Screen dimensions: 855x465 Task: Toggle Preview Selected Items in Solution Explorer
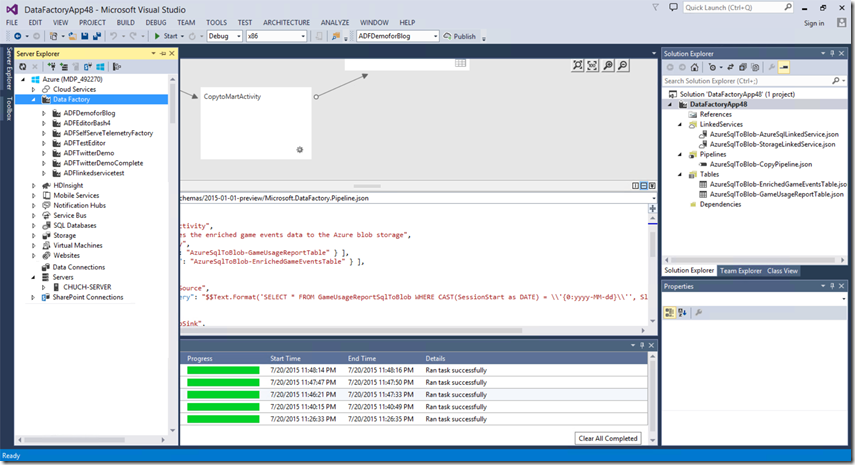784,68
